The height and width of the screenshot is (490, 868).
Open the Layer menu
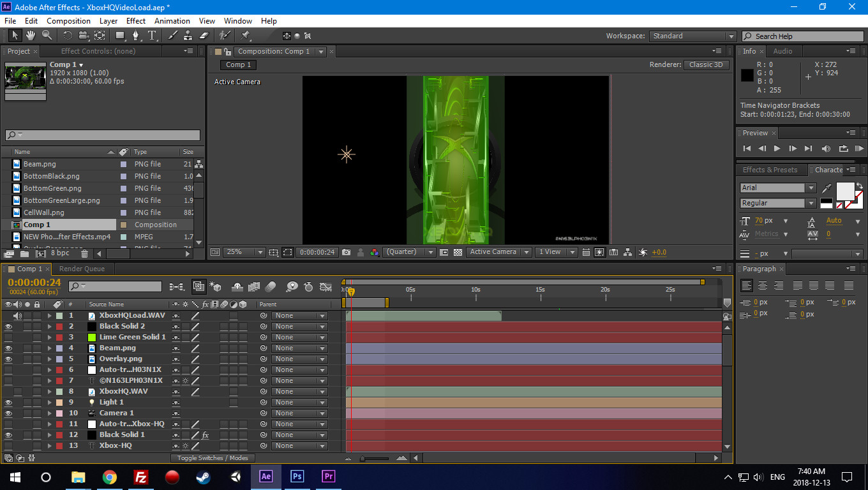click(x=108, y=21)
